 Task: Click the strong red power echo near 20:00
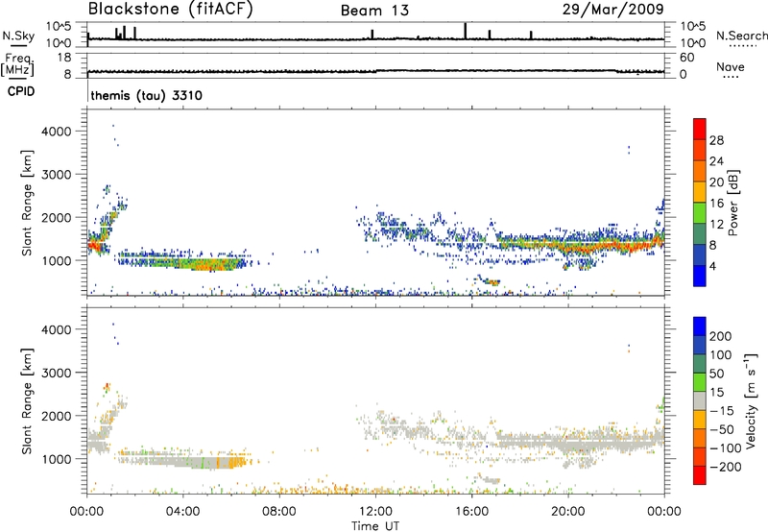[583, 247]
